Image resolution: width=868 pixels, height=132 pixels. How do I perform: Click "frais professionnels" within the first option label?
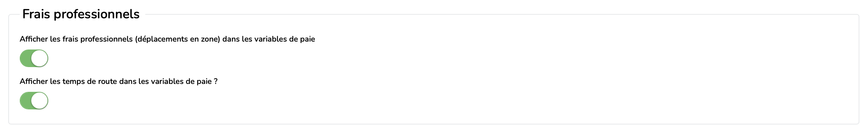pyautogui.click(x=98, y=39)
